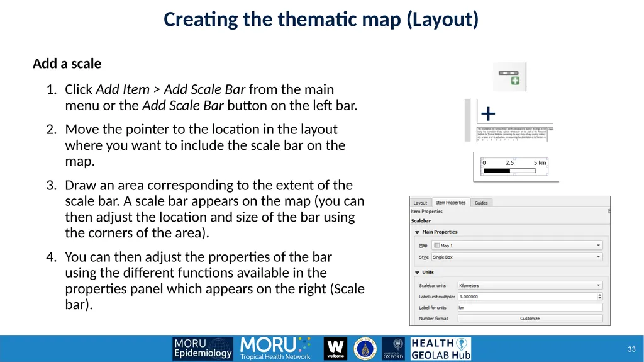Viewport: 644px width, 362px height.
Task: Click the Health GeoLab Hub logo
Action: 441,348
